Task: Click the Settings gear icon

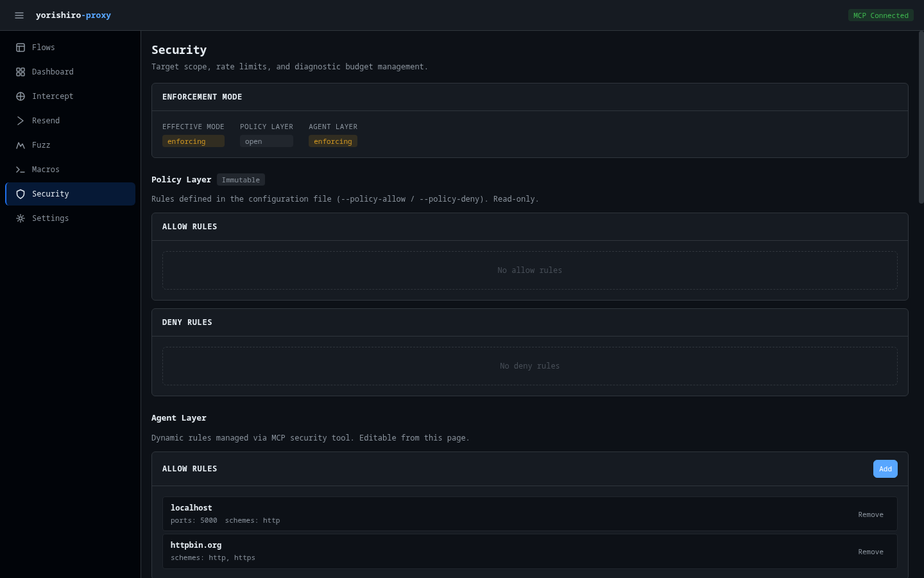Action: pyautogui.click(x=21, y=218)
